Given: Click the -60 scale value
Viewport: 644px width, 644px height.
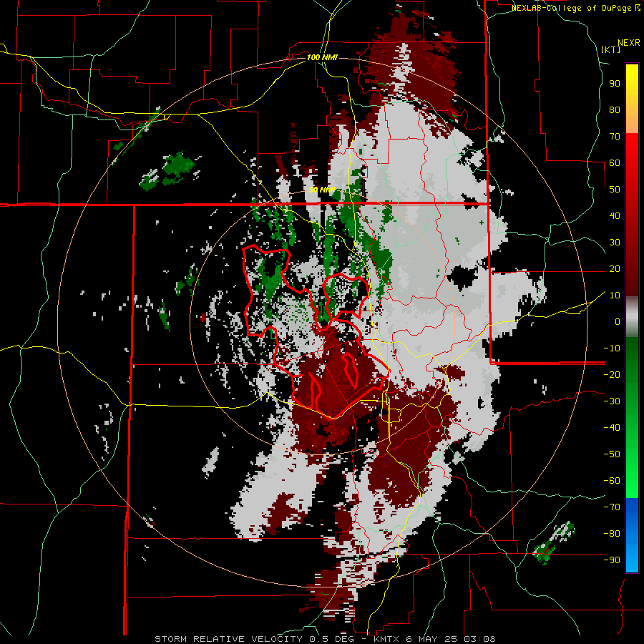Looking at the screenshot, I should point(612,481).
